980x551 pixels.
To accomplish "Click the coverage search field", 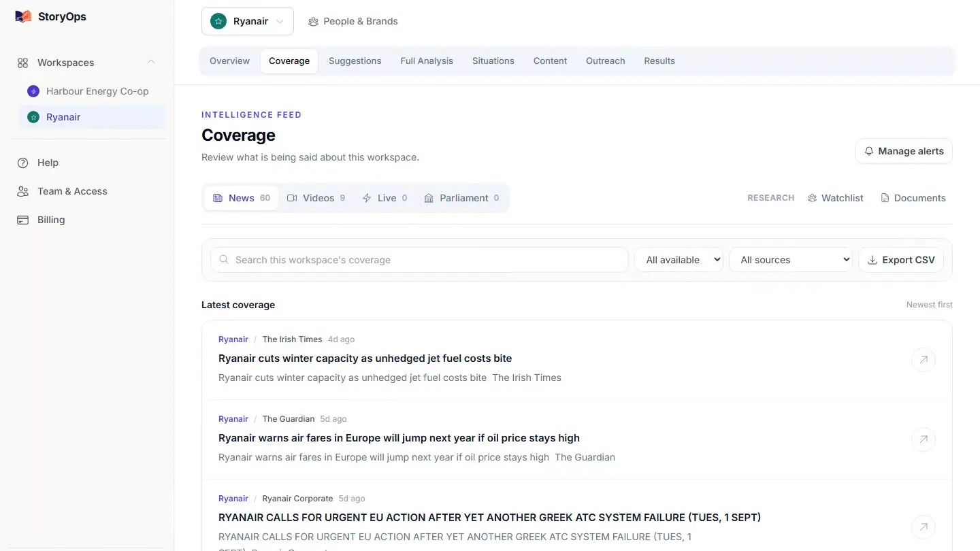I will pos(419,260).
